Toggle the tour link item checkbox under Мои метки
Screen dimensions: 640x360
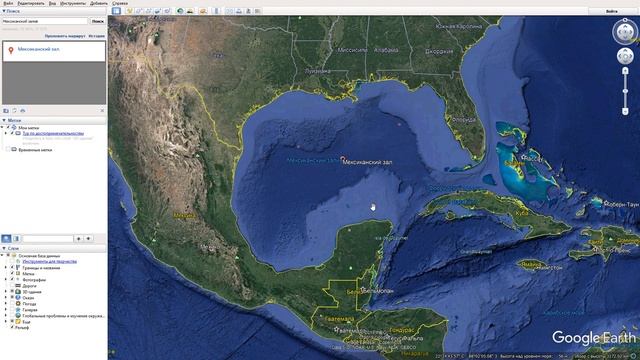12,133
